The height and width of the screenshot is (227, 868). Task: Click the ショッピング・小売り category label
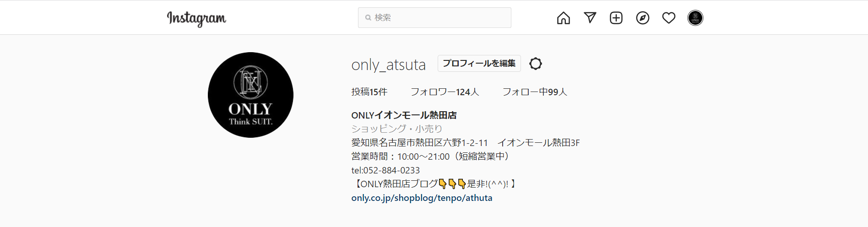397,129
